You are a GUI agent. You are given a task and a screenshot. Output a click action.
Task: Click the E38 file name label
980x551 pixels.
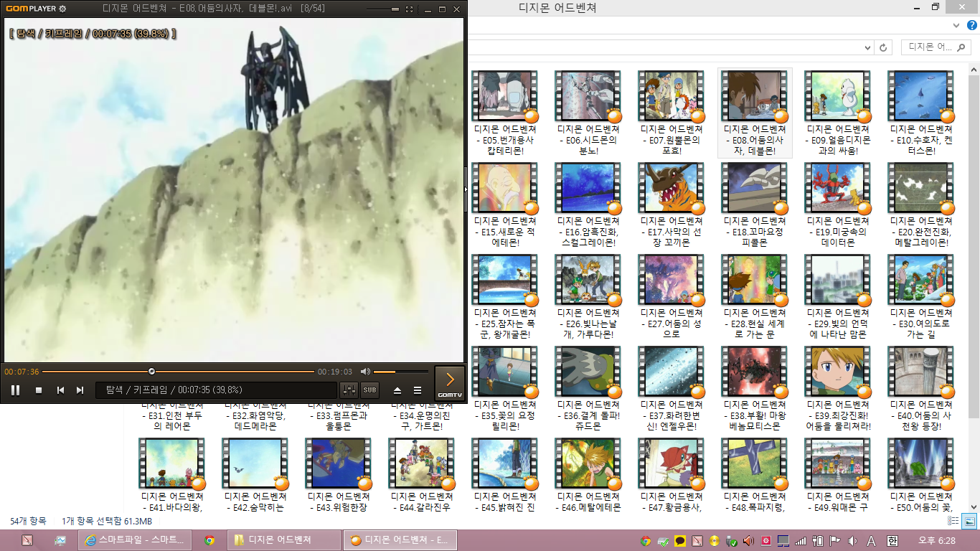click(x=755, y=415)
